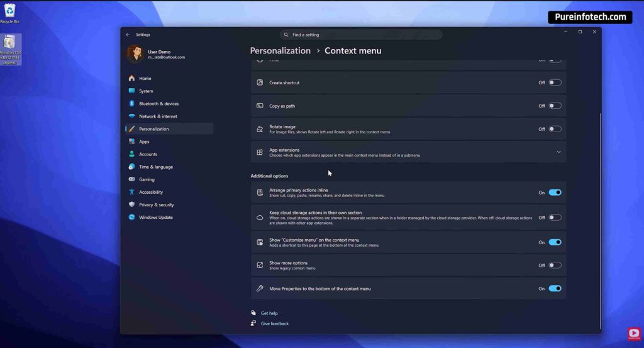644x348 pixels.
Task: Click the Bluetooth & devices icon
Action: tap(131, 104)
